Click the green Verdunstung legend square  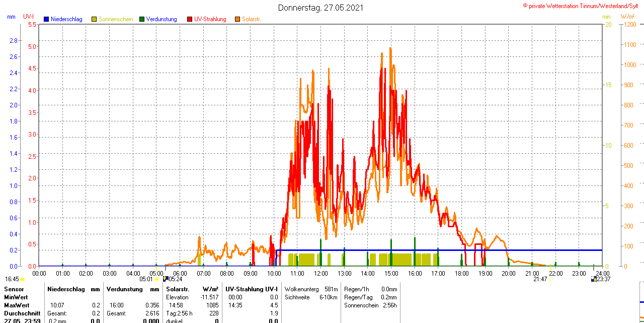coord(142,19)
